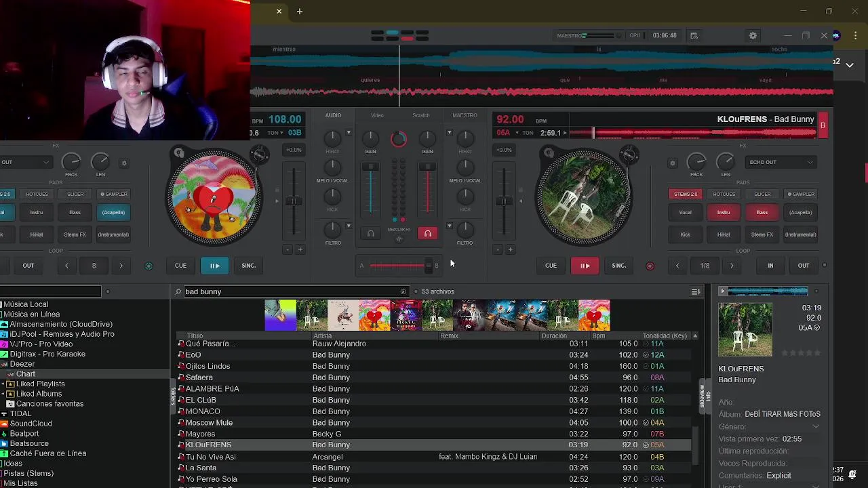868x488 pixels.
Task: Select Moscow Mule track row
Action: point(434,423)
